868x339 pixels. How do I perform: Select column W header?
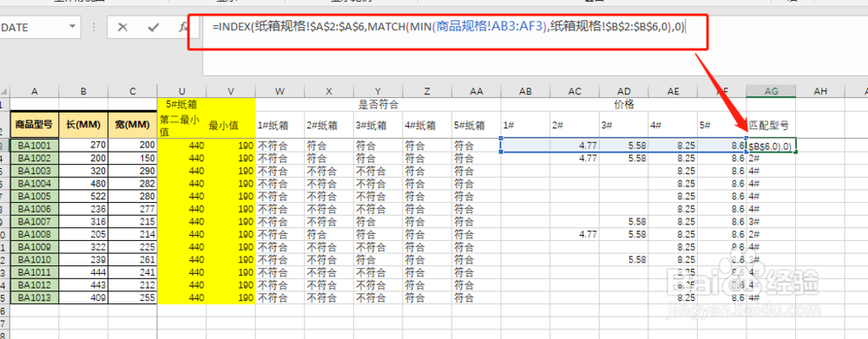(280, 92)
